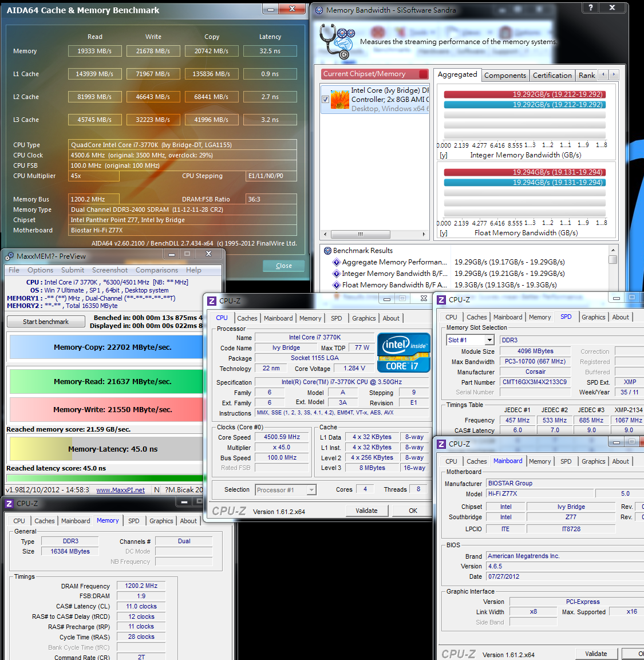Screen dimensions: 644x660
Task: Click the Aggregate Memory Performance diamond icon
Action: tap(337, 262)
